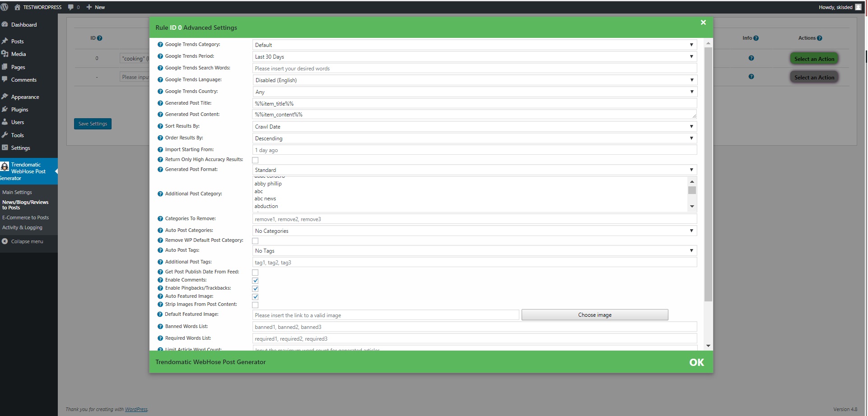
Task: Open Main Settings submenu item
Action: 17,192
